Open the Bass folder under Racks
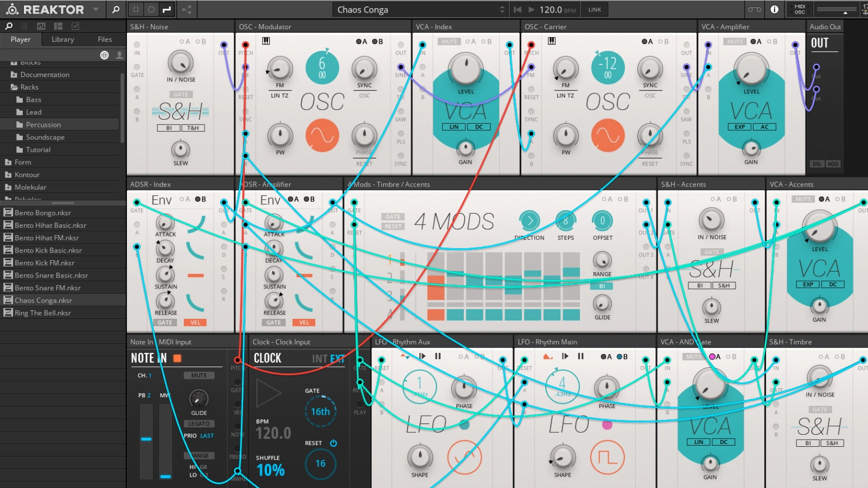The height and width of the screenshot is (488, 868). click(60, 100)
